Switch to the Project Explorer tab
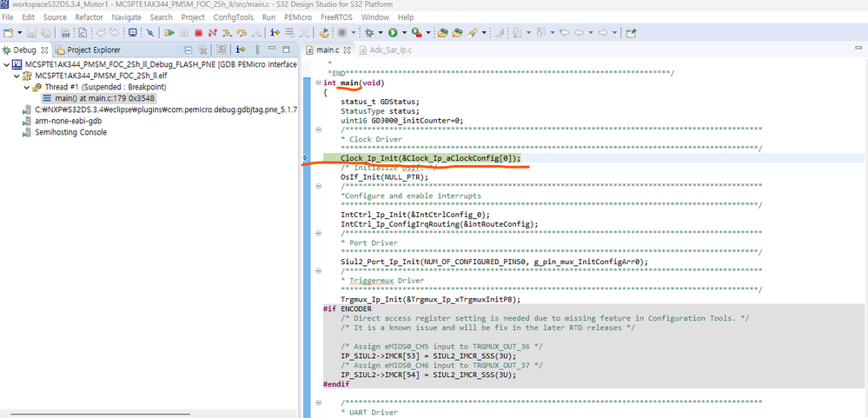868x418 pixels. click(x=88, y=50)
